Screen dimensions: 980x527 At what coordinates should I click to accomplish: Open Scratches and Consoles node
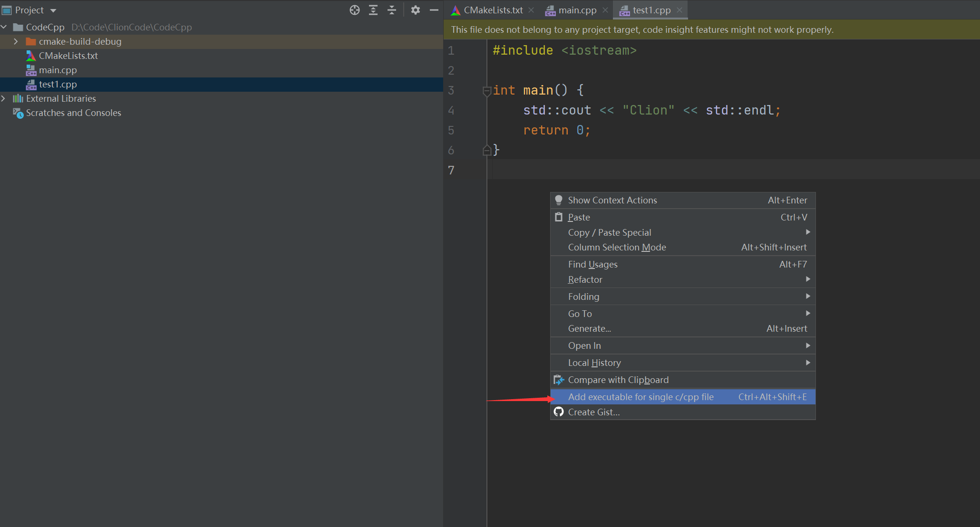(x=73, y=113)
